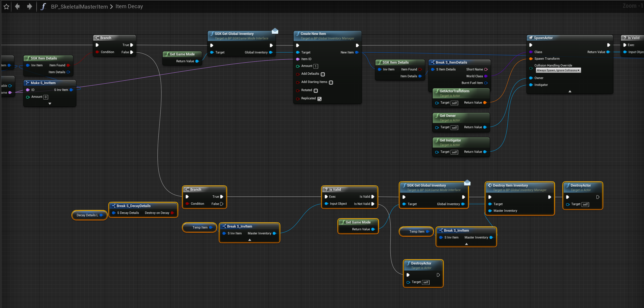Click the favorite star icon
The width and height of the screenshot is (644, 308).
pyautogui.click(x=6, y=6)
